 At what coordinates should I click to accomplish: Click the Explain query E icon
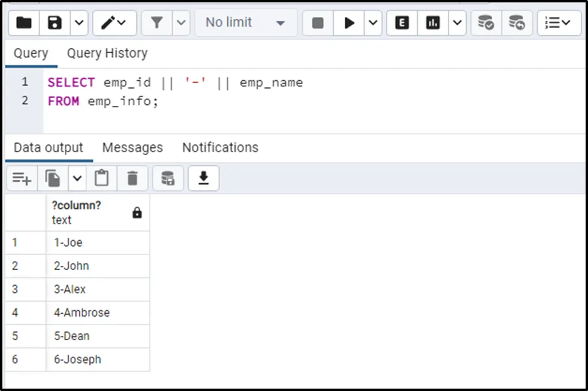tap(403, 23)
